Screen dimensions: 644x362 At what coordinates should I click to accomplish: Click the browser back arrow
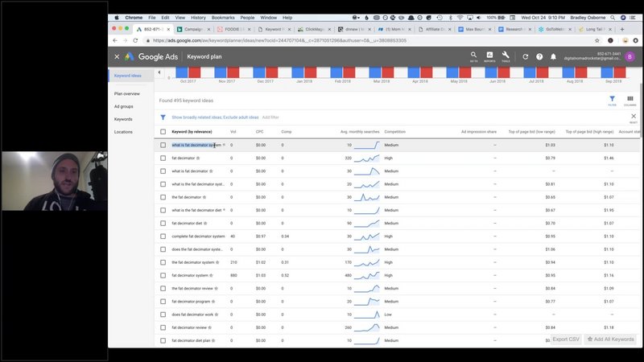pos(115,41)
